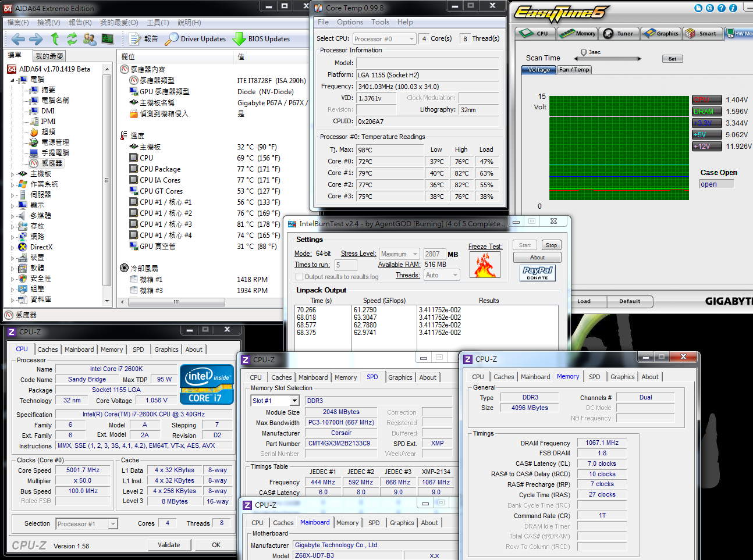The image size is (753, 560).
Task: Open Options menu in Core Temp
Action: click(350, 22)
